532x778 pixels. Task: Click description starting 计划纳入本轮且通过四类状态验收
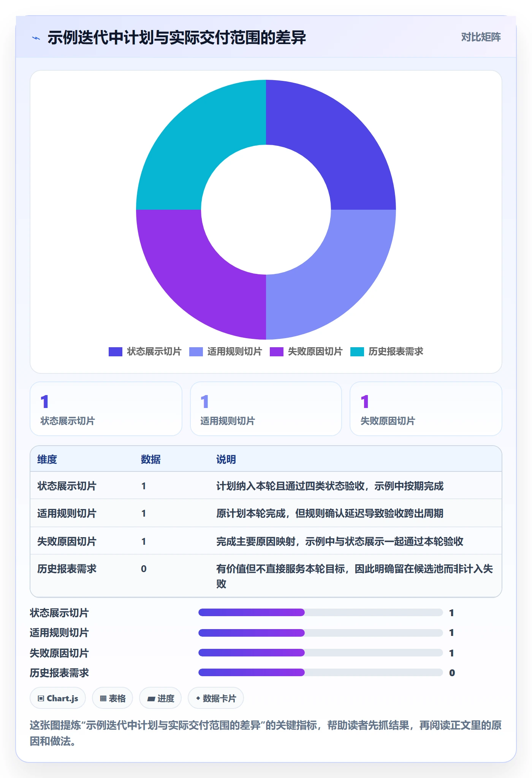coord(330,486)
